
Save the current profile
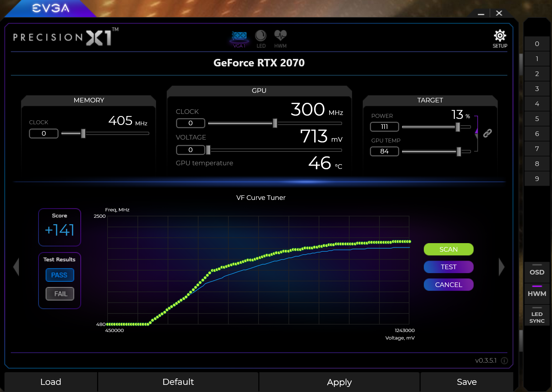[x=467, y=382]
